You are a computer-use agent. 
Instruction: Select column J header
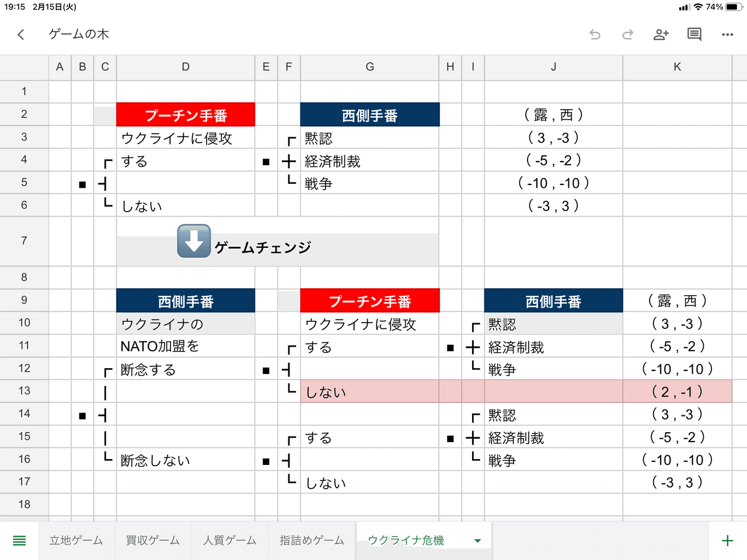click(554, 67)
